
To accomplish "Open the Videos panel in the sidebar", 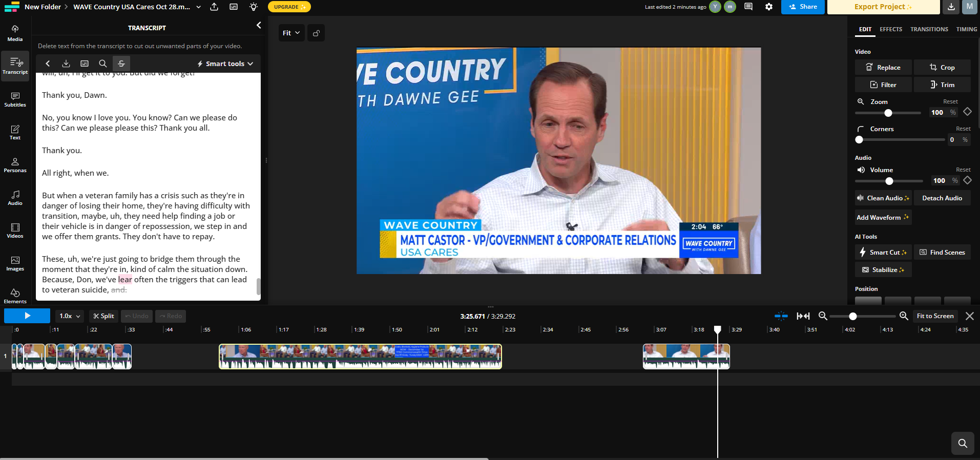I will coord(15,231).
